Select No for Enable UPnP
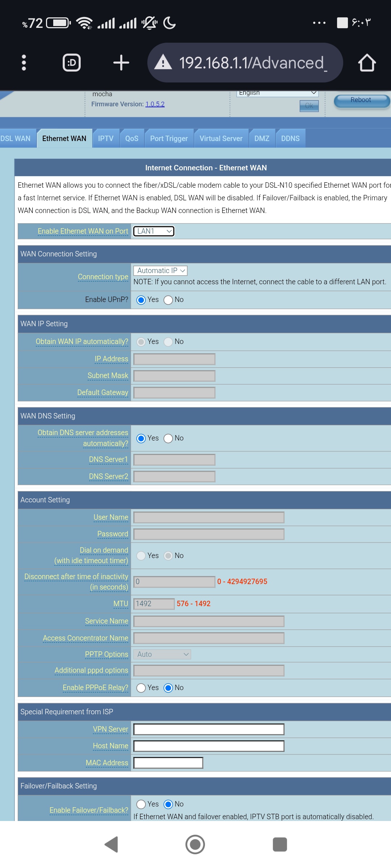Image resolution: width=391 pixels, height=868 pixels. click(x=168, y=300)
